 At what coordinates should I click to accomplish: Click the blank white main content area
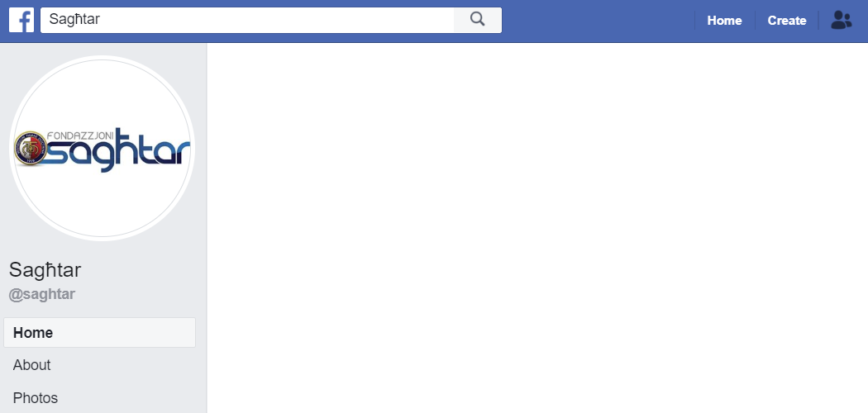click(537, 228)
